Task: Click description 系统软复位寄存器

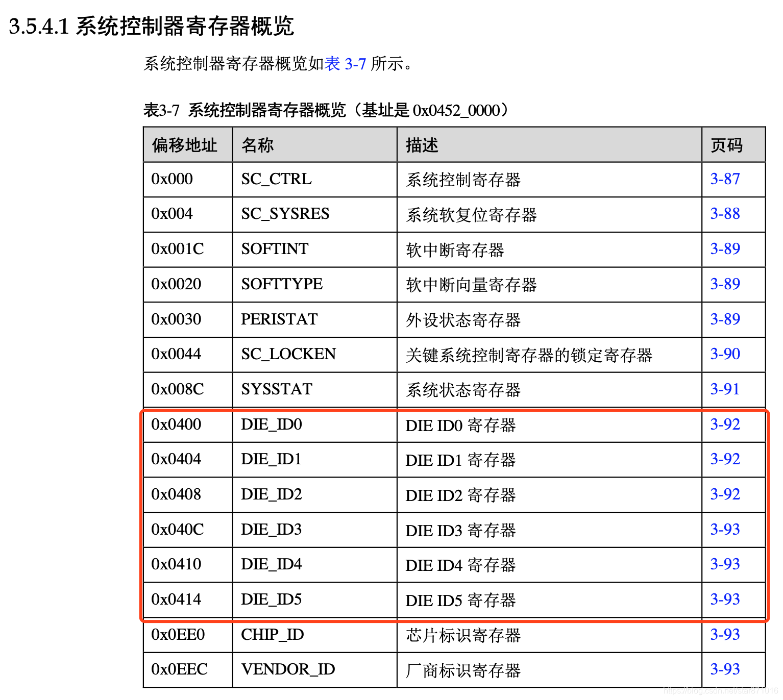Action: 471,215
